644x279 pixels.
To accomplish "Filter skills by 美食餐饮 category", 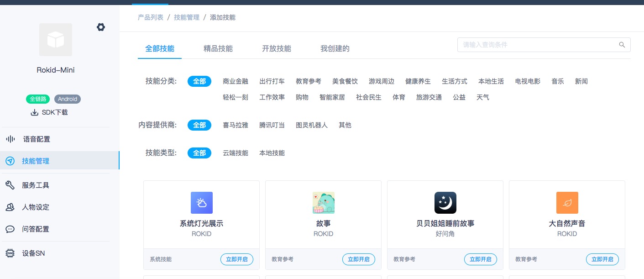I will point(345,81).
